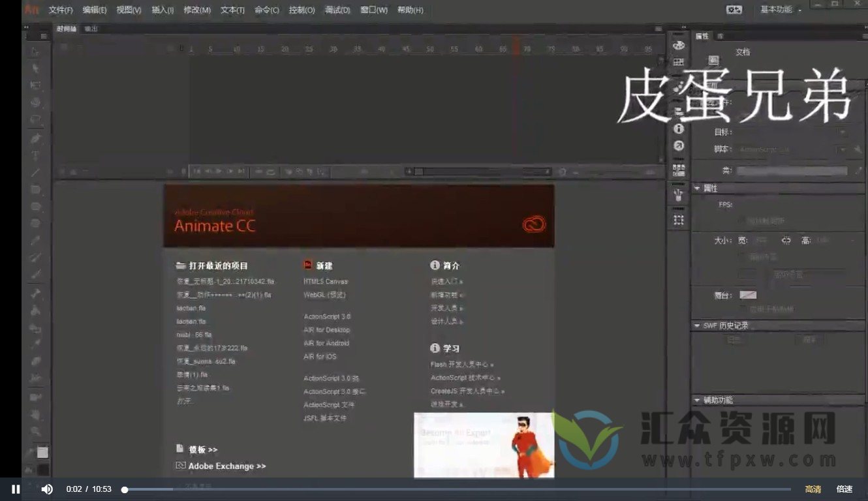Select the Selection tool in the toolbar

tap(36, 51)
